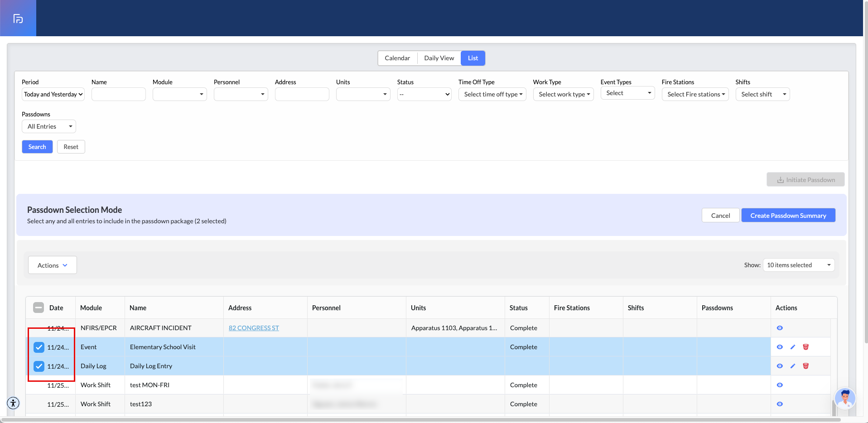Delete the Daily Log Entry row

pyautogui.click(x=805, y=366)
